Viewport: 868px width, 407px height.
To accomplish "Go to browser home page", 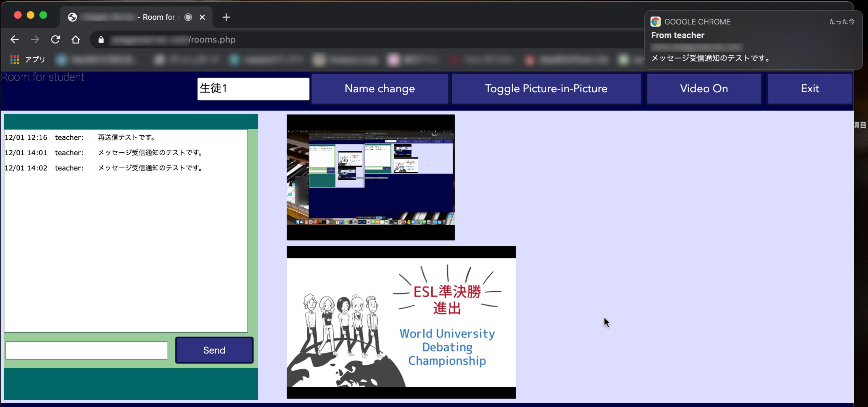I will pyautogui.click(x=76, y=40).
